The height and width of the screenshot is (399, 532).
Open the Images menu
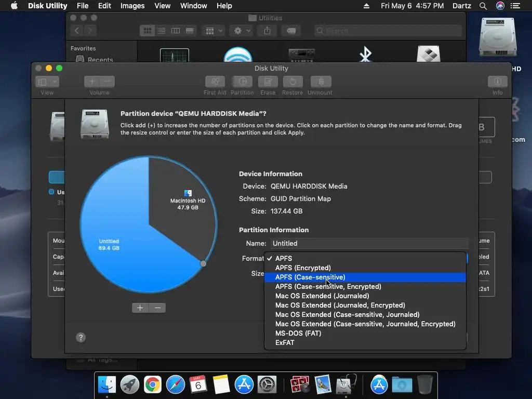point(132,6)
